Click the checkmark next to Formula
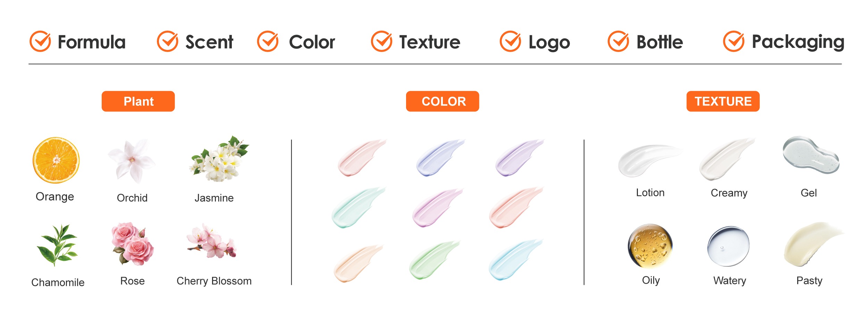This screenshot has width=868, height=325. pyautogui.click(x=40, y=41)
